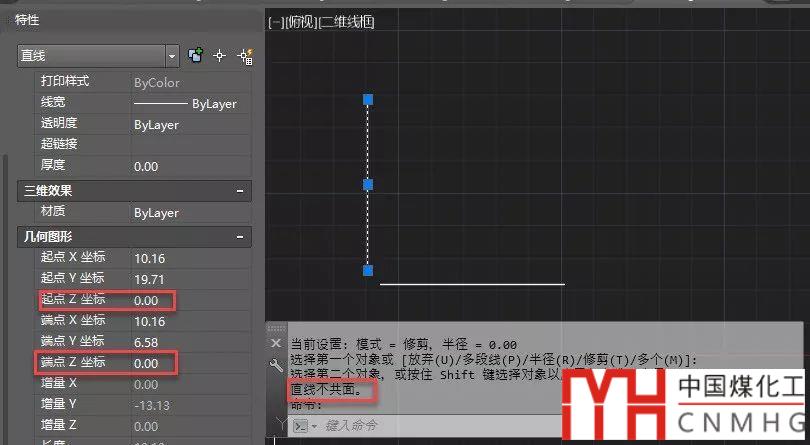Select the top grip of the vertical line

point(368,99)
